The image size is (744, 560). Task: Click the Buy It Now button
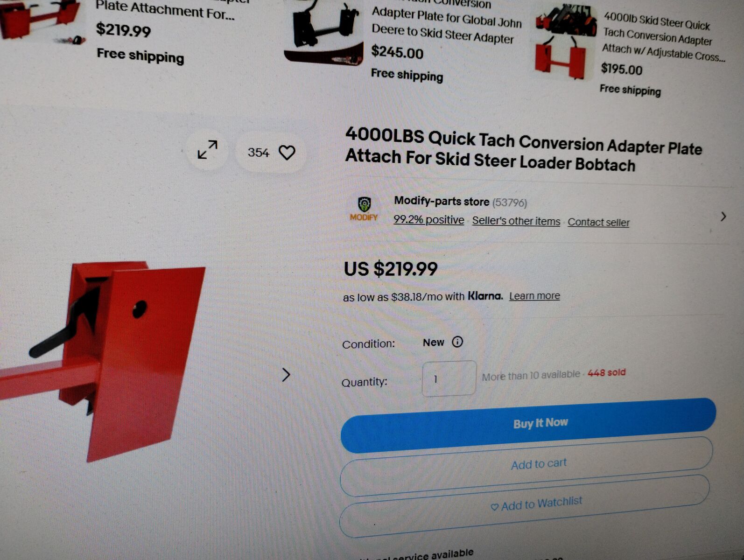[527, 424]
